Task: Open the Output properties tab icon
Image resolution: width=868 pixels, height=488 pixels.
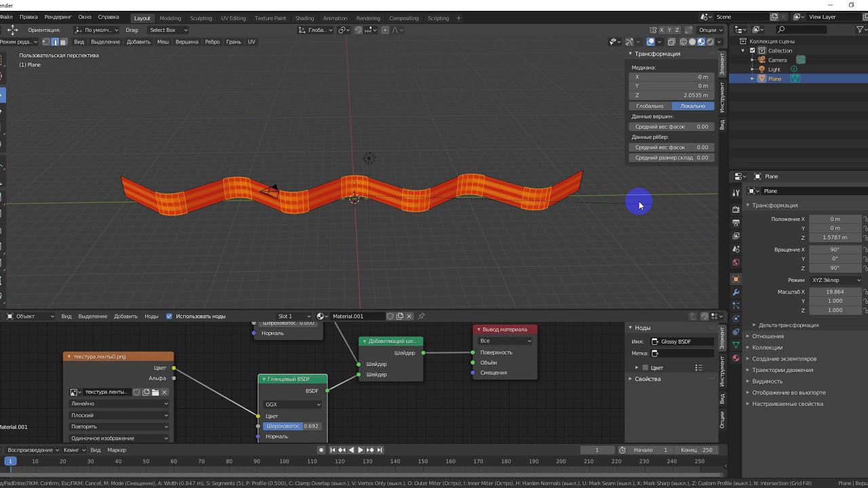Action: [x=736, y=222]
